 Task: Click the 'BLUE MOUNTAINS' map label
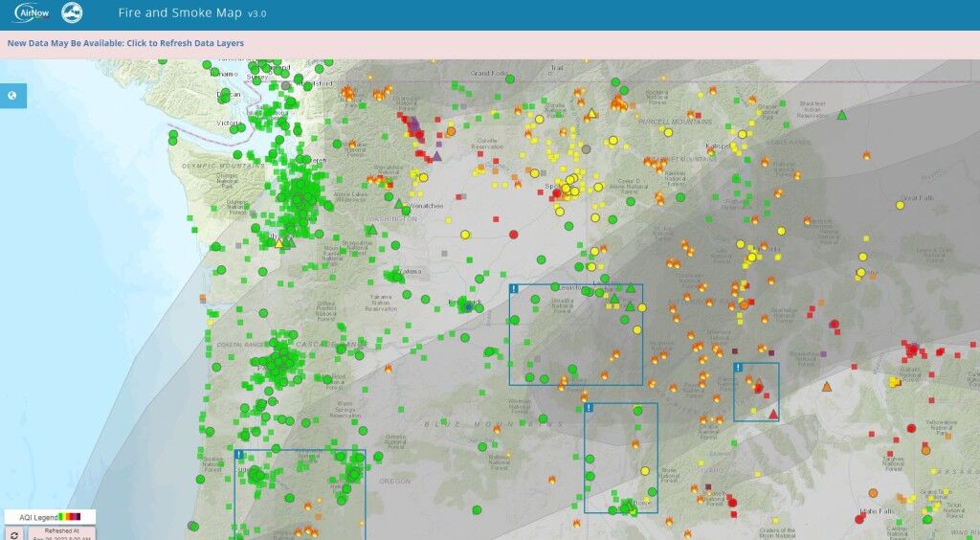click(x=494, y=424)
